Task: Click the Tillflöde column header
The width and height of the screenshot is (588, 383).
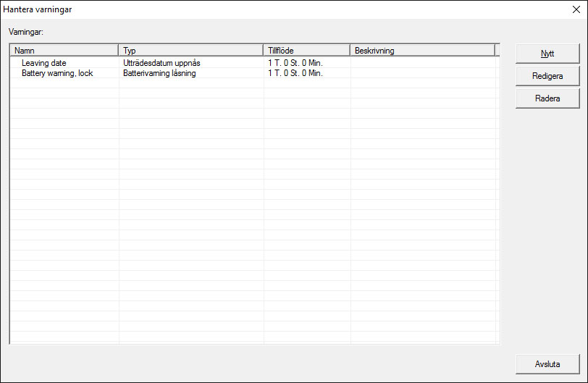Action: click(x=306, y=51)
